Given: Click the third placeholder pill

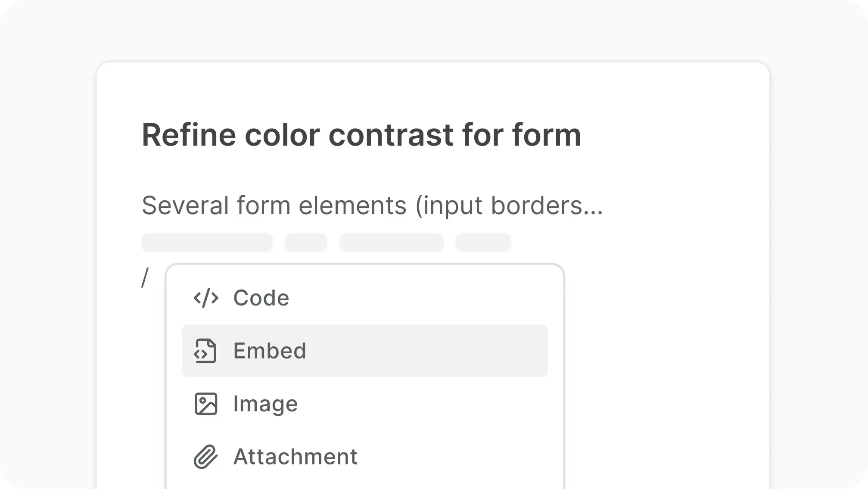Looking at the screenshot, I should pos(391,243).
